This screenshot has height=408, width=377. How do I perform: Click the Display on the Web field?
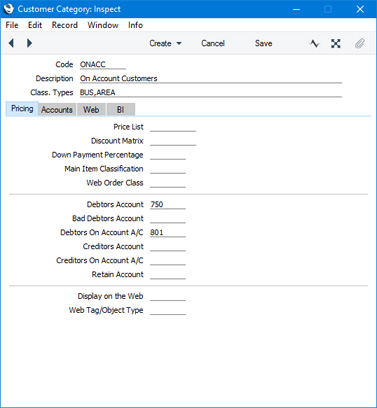(x=168, y=296)
